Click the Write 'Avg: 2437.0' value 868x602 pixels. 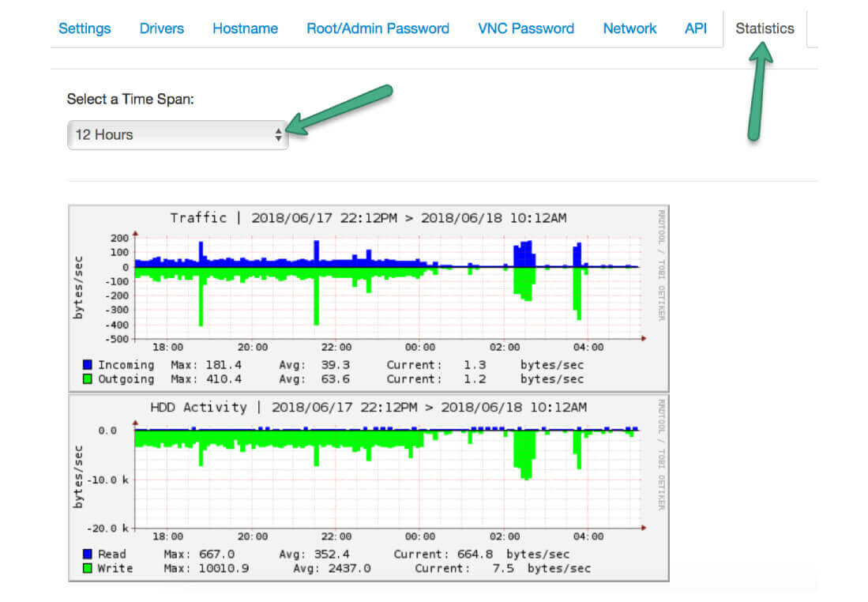332,569
